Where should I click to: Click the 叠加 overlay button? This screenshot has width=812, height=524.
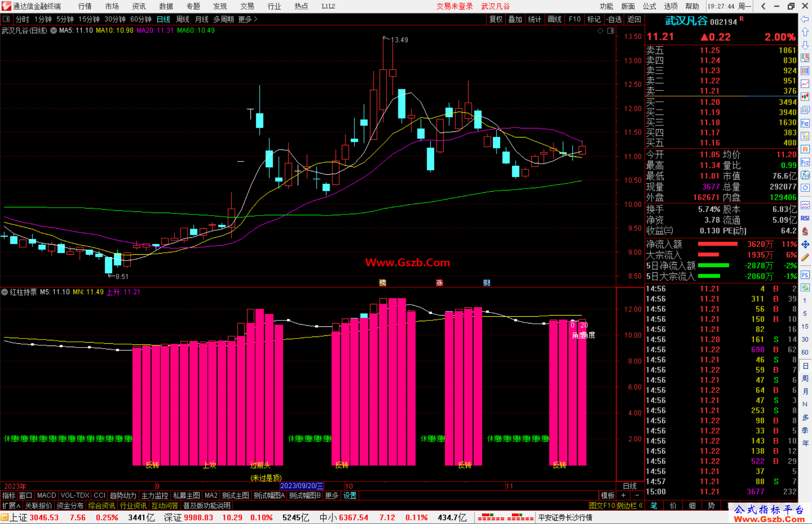pyautogui.click(x=515, y=19)
